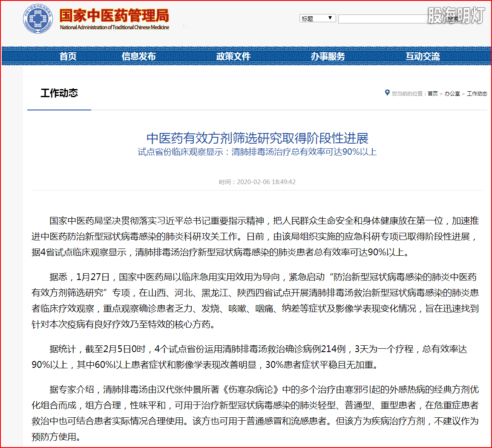Open the 信息发布 navigation menu
Image resolution: width=492 pixels, height=448 pixels.
pos(138,56)
